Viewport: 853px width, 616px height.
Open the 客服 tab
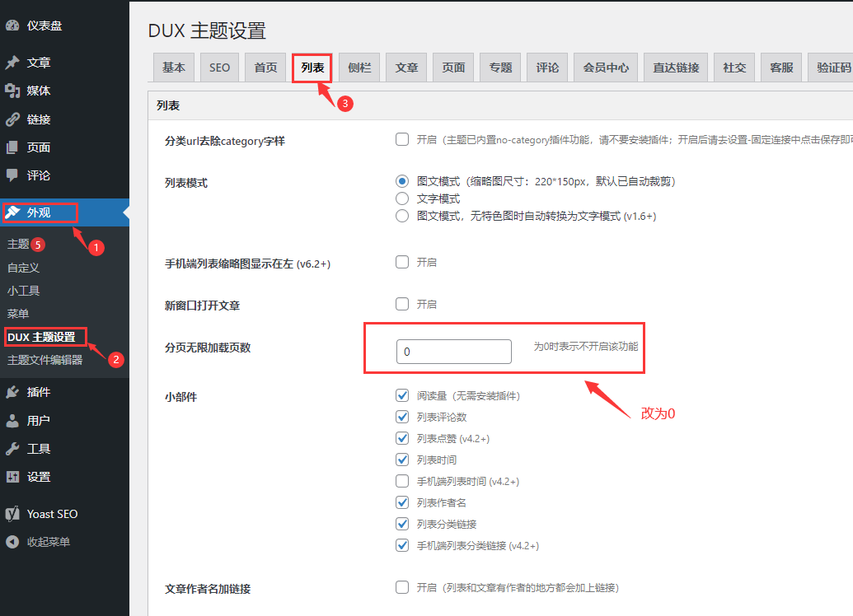781,68
